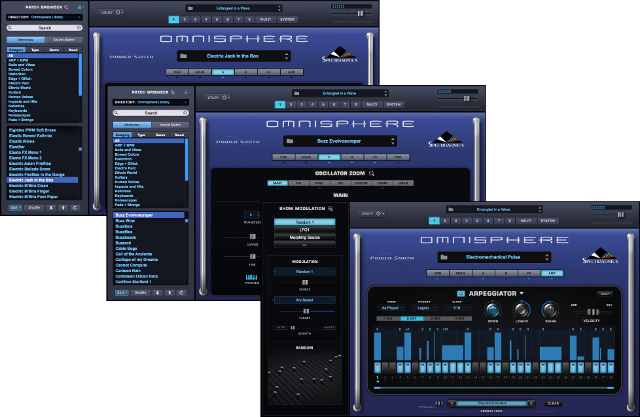Image resolution: width=640 pixels, height=417 pixels.
Task: Click the Patch Browser magnifier icon in the back window
Action: tap(67, 7)
